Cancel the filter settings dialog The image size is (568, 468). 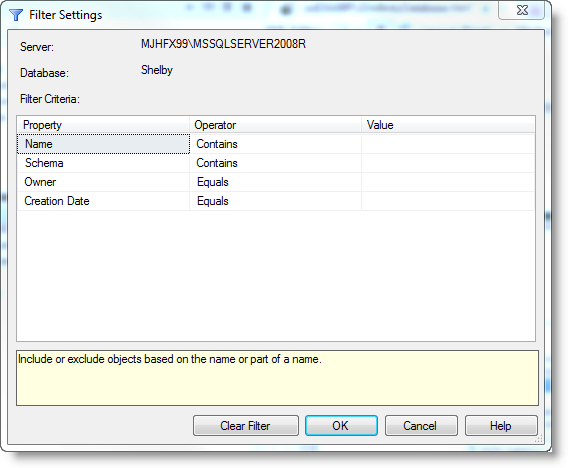[x=421, y=426]
